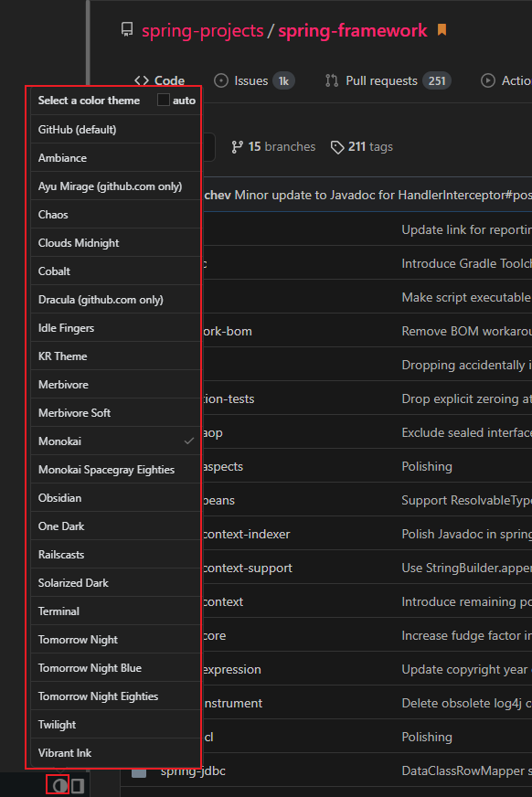Select the Railscasts theme
The height and width of the screenshot is (797, 532).
(x=115, y=555)
